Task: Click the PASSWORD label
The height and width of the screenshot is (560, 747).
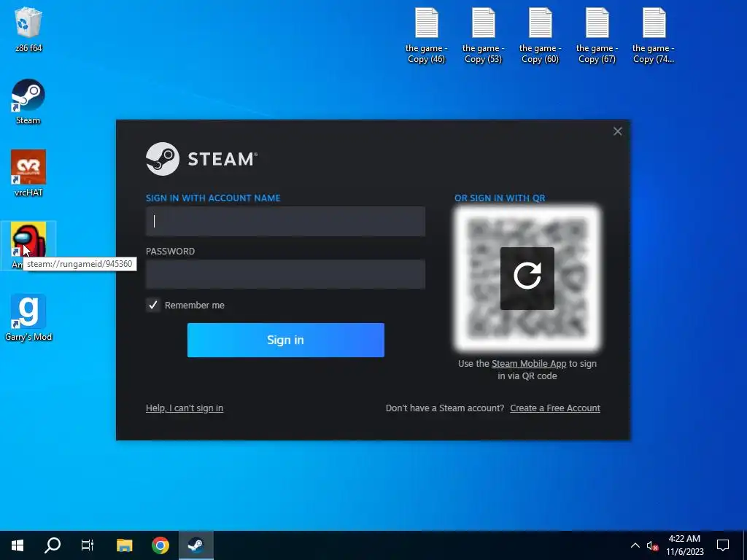Action: pyautogui.click(x=170, y=252)
